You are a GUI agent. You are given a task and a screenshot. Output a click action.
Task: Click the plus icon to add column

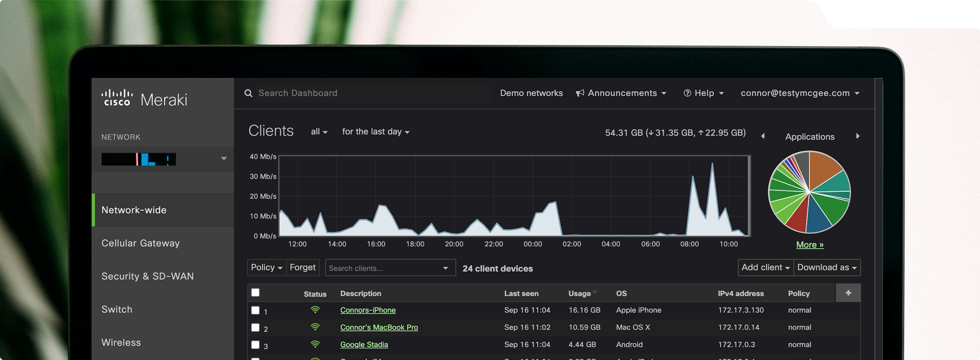pos(848,293)
